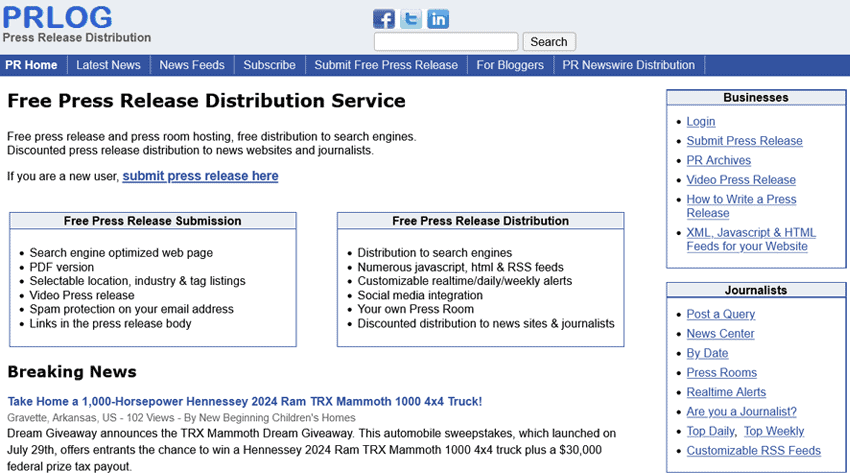This screenshot has height=476, width=850.
Task: Click 'Social media integration' bullet
Action: point(420,295)
